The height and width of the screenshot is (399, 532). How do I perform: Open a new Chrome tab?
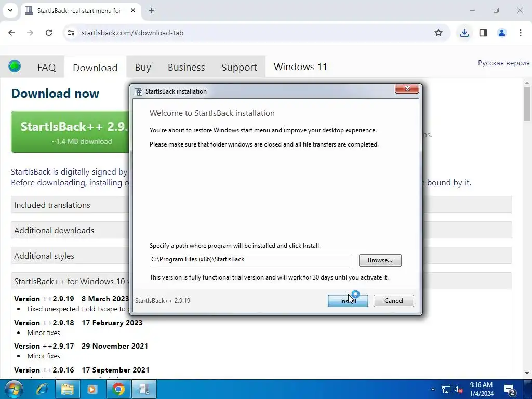[152, 10]
